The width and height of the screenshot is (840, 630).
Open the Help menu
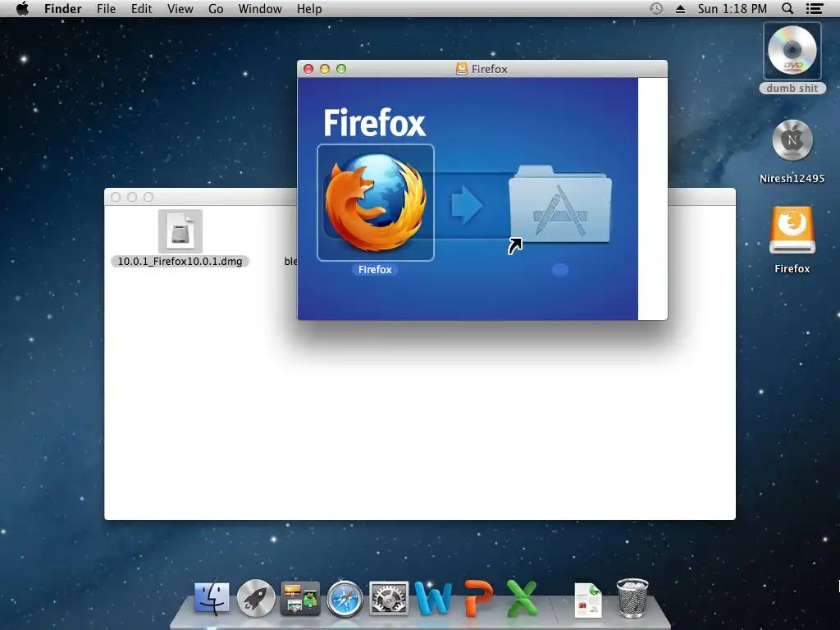click(x=309, y=9)
